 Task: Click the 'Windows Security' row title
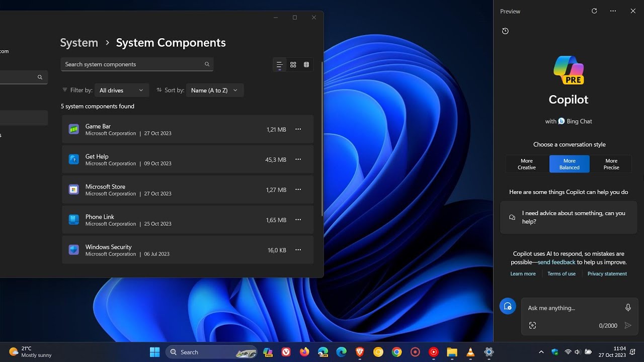(108, 247)
